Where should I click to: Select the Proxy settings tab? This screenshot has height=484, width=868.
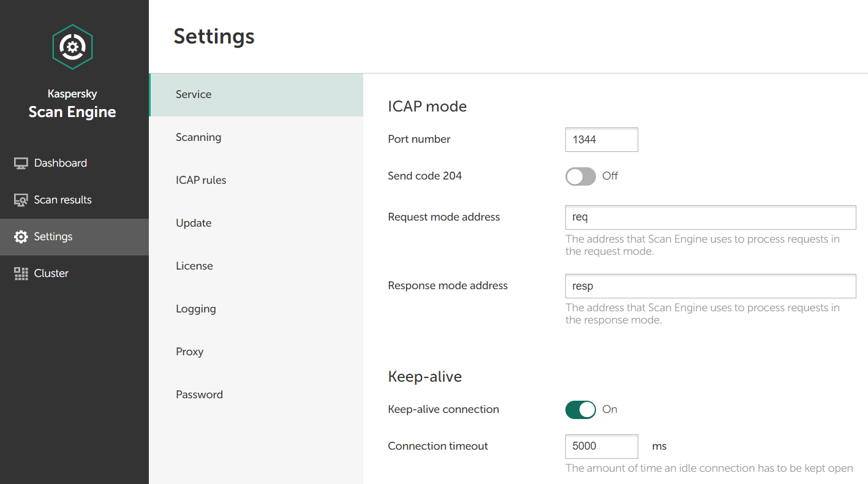[189, 352]
